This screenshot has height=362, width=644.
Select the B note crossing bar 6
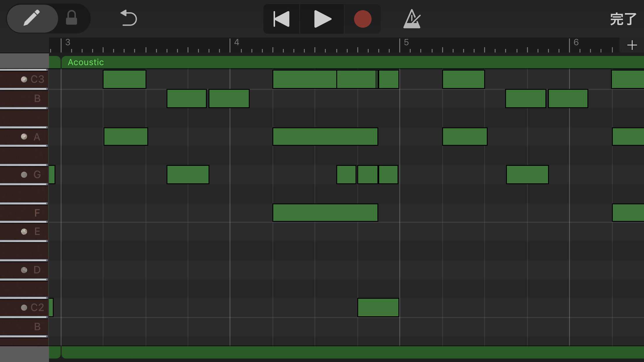[568, 99]
